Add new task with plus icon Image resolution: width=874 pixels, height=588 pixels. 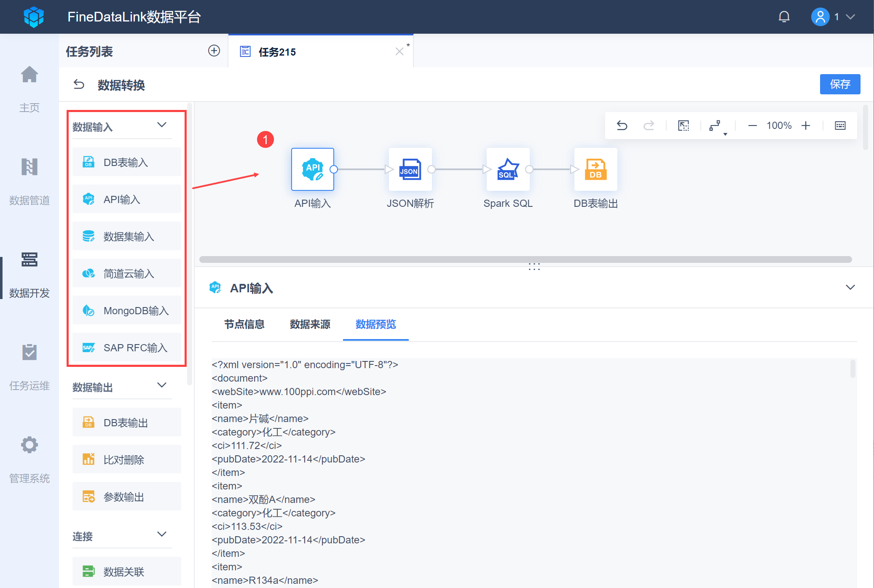pos(214,51)
